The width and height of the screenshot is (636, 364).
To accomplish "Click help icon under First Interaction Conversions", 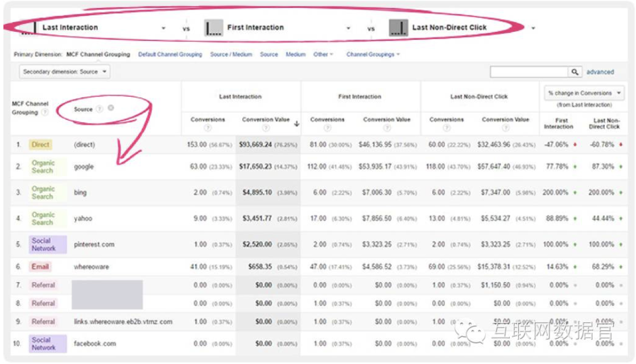I will pos(327,128).
